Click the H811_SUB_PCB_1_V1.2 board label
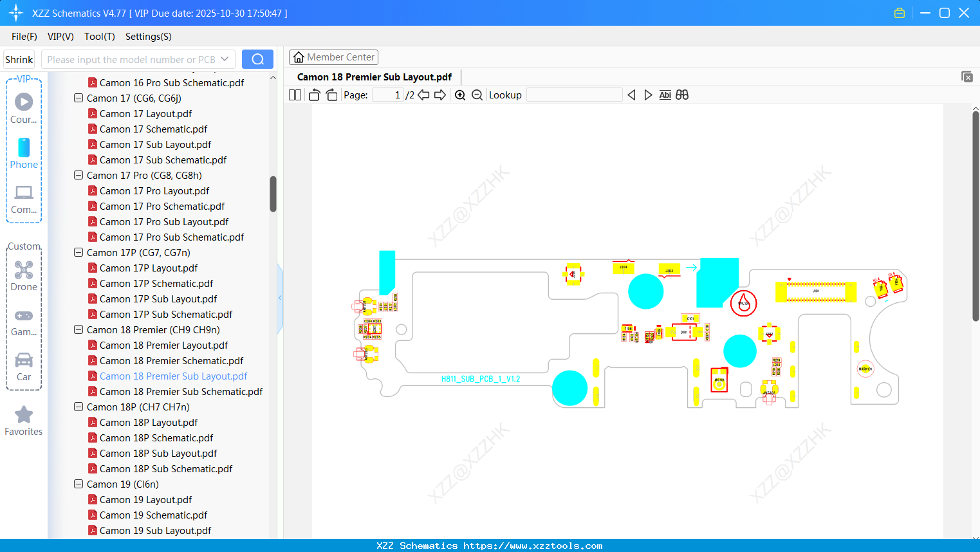The height and width of the screenshot is (552, 980). coord(481,379)
